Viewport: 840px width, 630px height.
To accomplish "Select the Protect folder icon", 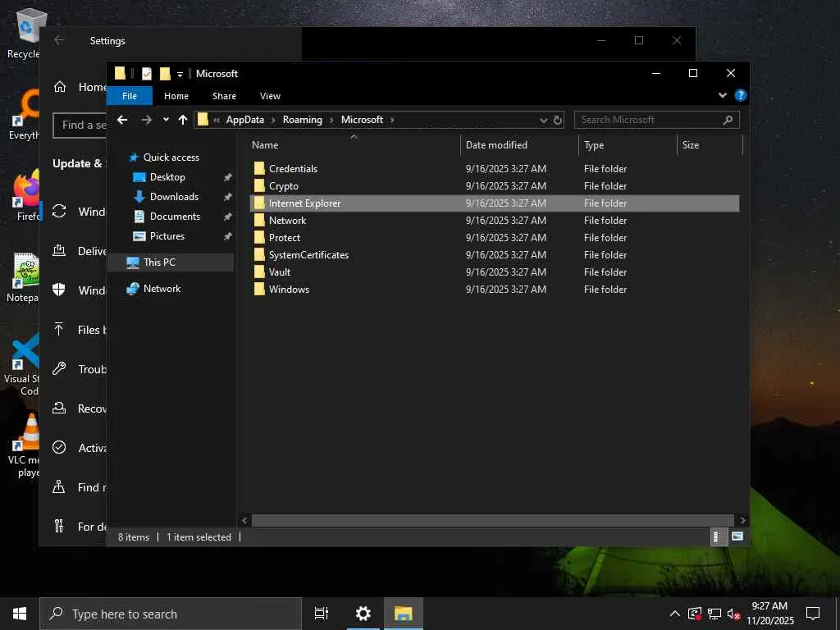I will (x=259, y=237).
